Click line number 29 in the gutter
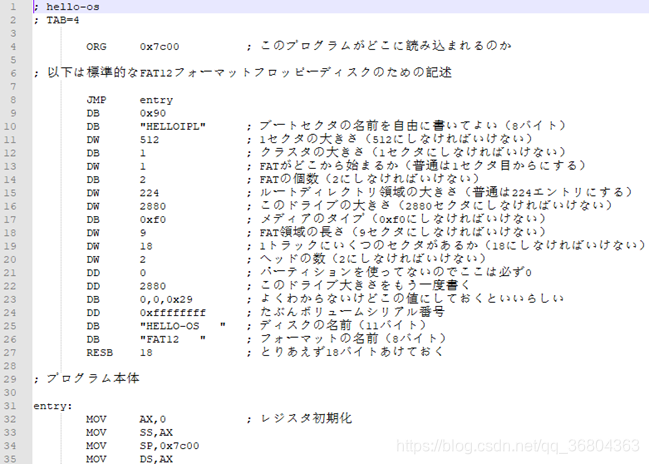 pyautogui.click(x=10, y=379)
